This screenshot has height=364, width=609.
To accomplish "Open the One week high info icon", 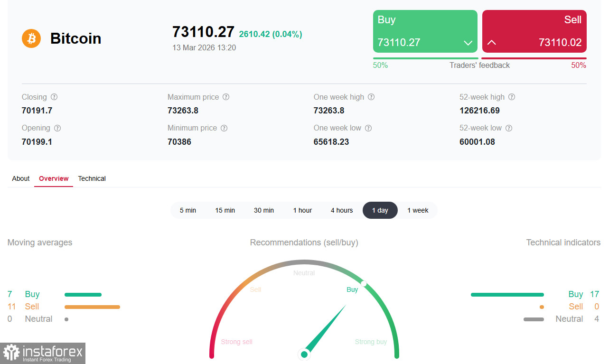I will [371, 97].
